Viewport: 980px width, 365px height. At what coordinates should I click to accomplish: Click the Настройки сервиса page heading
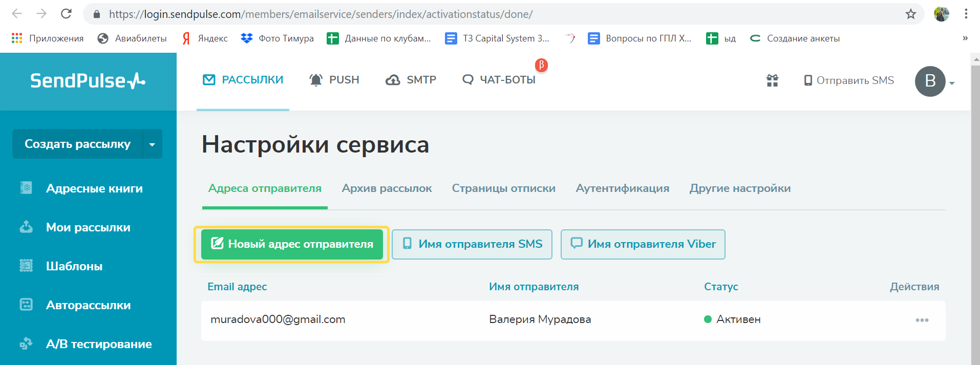pyautogui.click(x=315, y=144)
